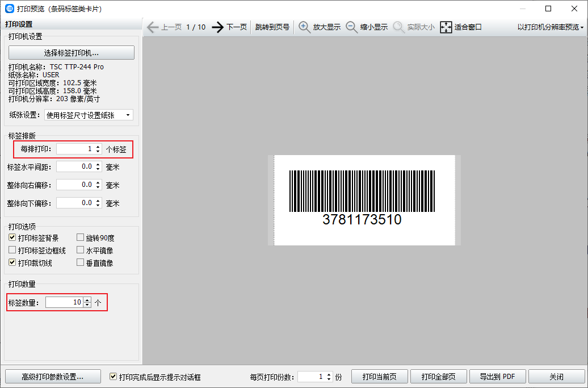The width and height of the screenshot is (588, 388).
Task: Zoom out with magnifier minus icon
Action: point(351,27)
